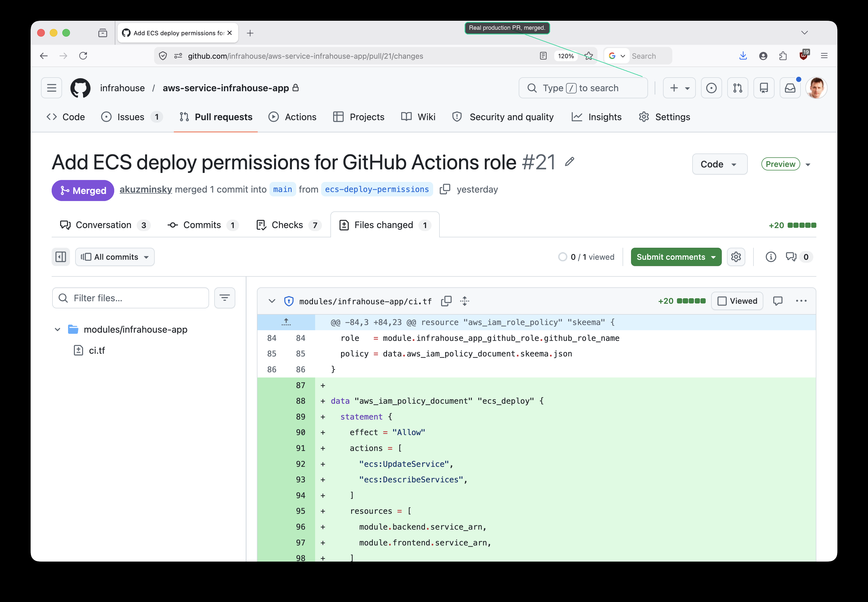Open the create new plus dropdown
This screenshot has width=868, height=602.
tap(679, 88)
